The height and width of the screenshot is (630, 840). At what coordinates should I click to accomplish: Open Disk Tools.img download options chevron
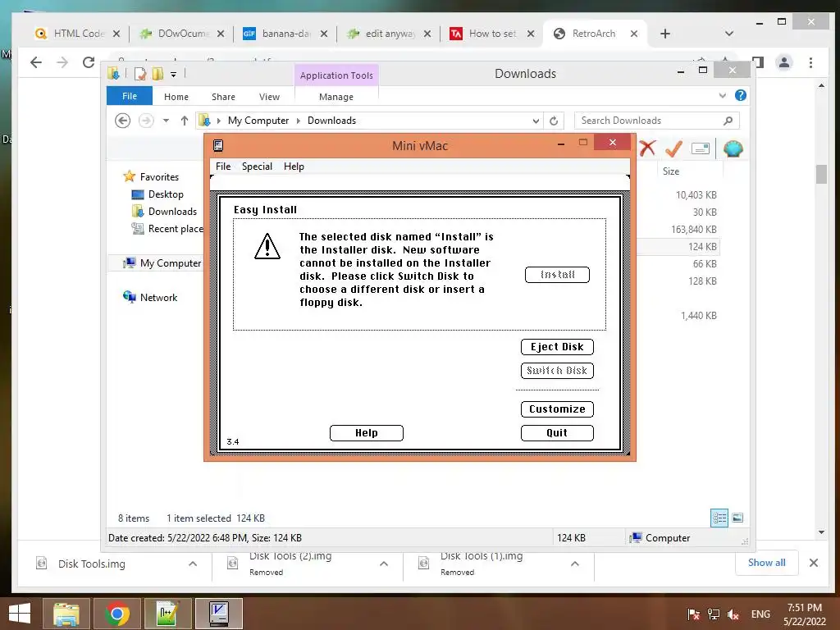click(x=193, y=564)
